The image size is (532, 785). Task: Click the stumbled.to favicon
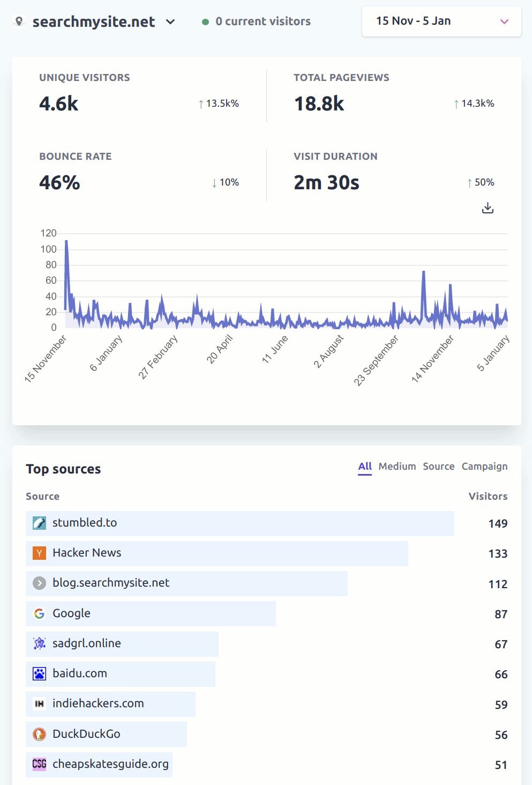[x=40, y=523]
